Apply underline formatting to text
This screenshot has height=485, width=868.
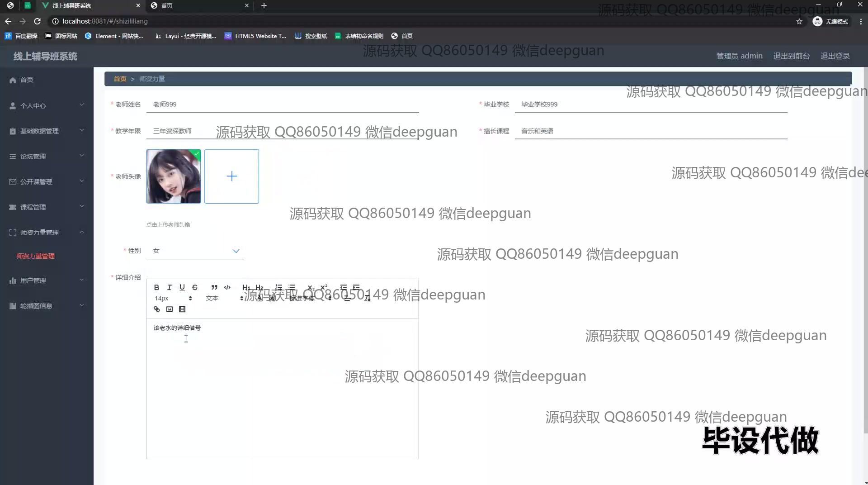[182, 287]
